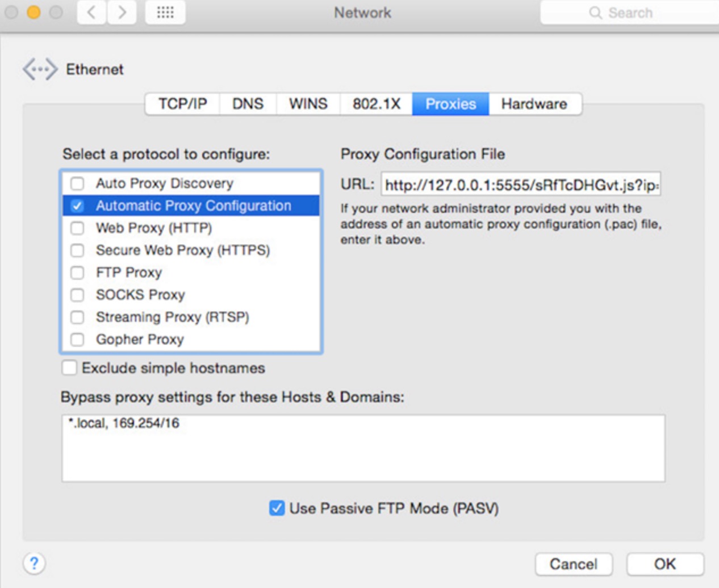Click the OK button

point(665,564)
